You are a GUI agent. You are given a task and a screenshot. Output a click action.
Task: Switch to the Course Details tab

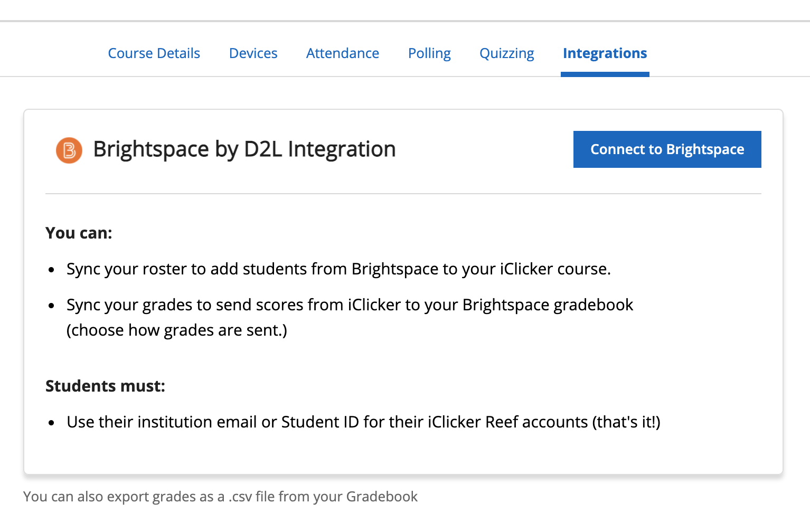click(154, 53)
